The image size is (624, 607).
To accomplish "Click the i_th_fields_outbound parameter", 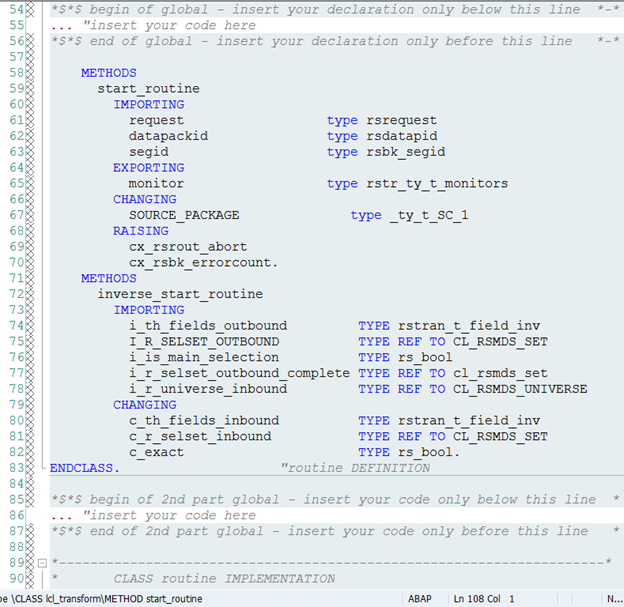I will [208, 326].
